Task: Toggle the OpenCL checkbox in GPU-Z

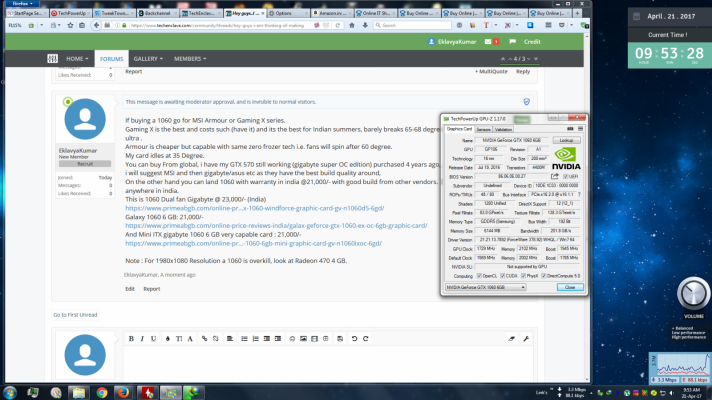Action: (479, 276)
